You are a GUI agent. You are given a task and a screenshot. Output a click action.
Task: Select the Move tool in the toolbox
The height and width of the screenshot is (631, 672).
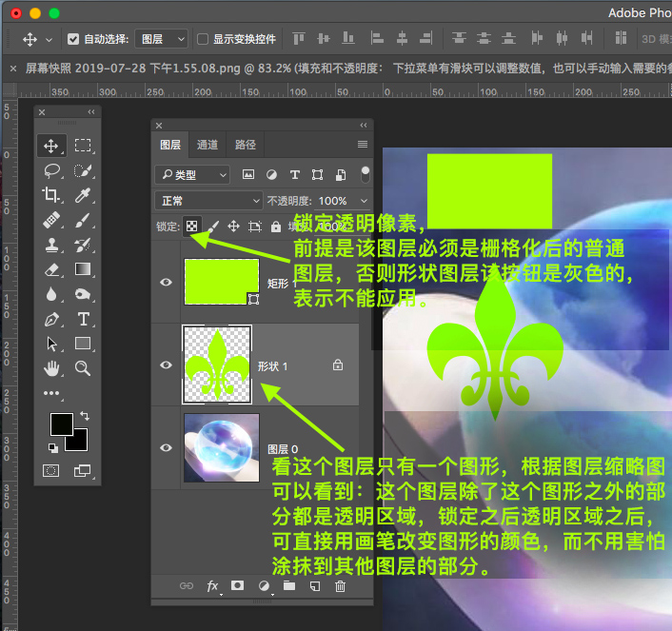(51, 146)
